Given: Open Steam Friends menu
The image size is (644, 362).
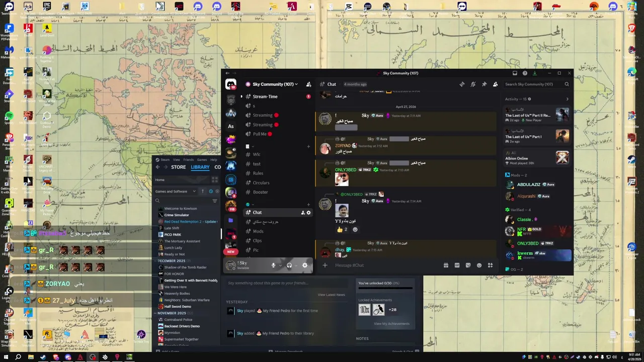Looking at the screenshot, I should [189, 160].
